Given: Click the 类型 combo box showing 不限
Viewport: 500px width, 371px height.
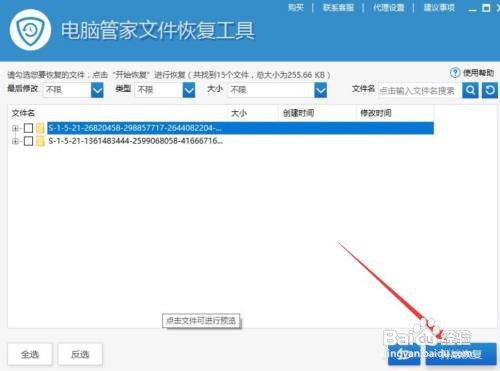Looking at the screenshot, I should click(x=165, y=90).
